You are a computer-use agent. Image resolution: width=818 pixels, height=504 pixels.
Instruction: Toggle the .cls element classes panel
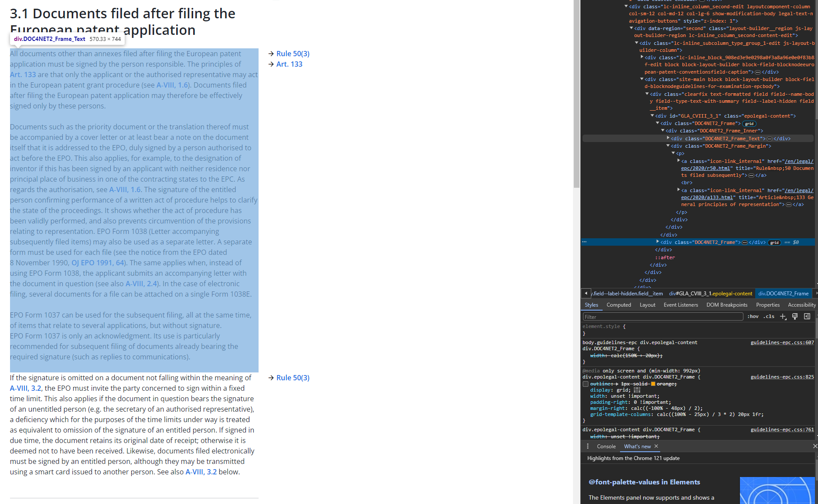[769, 317]
